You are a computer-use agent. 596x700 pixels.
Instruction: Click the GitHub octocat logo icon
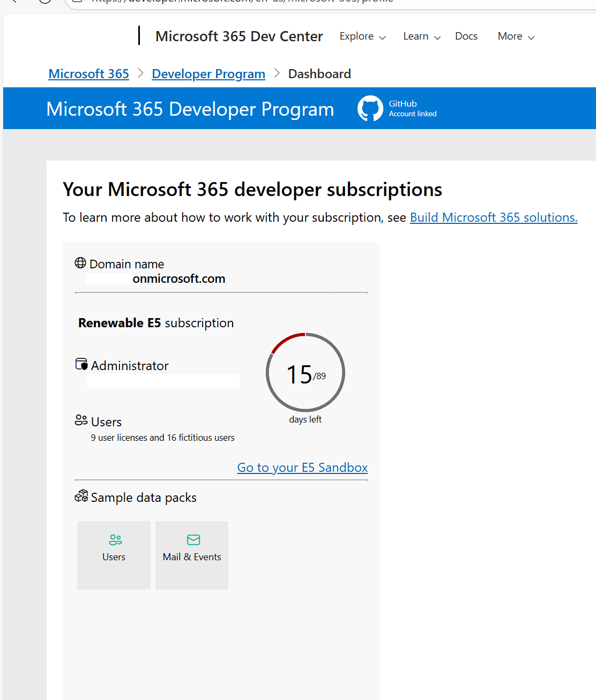[370, 108]
